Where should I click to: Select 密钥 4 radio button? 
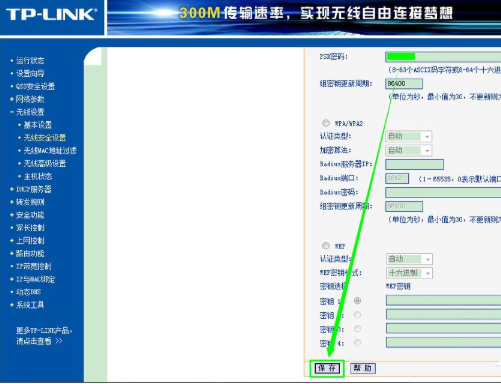[x=357, y=343]
